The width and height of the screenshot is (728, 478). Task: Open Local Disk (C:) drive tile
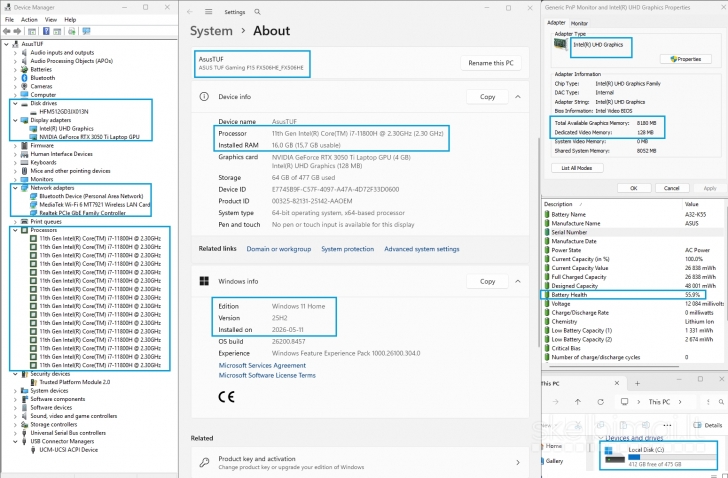pos(659,457)
